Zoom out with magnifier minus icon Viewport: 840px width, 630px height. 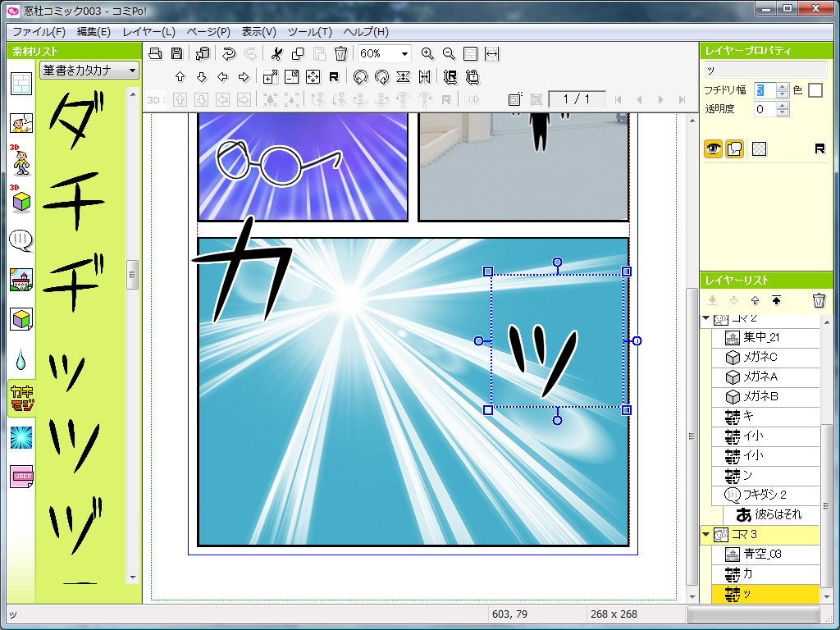coord(449,53)
